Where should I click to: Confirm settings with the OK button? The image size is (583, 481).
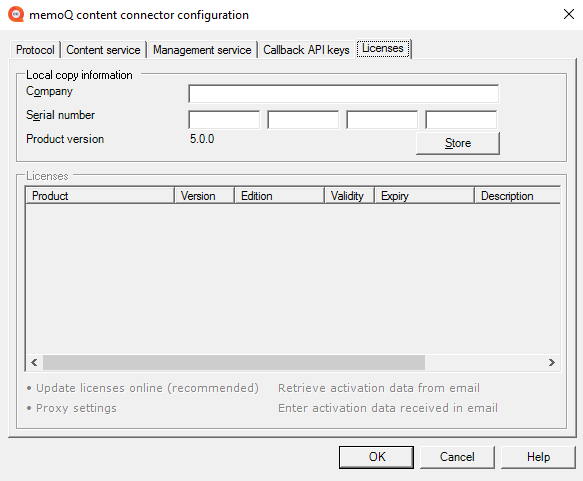pos(376,457)
